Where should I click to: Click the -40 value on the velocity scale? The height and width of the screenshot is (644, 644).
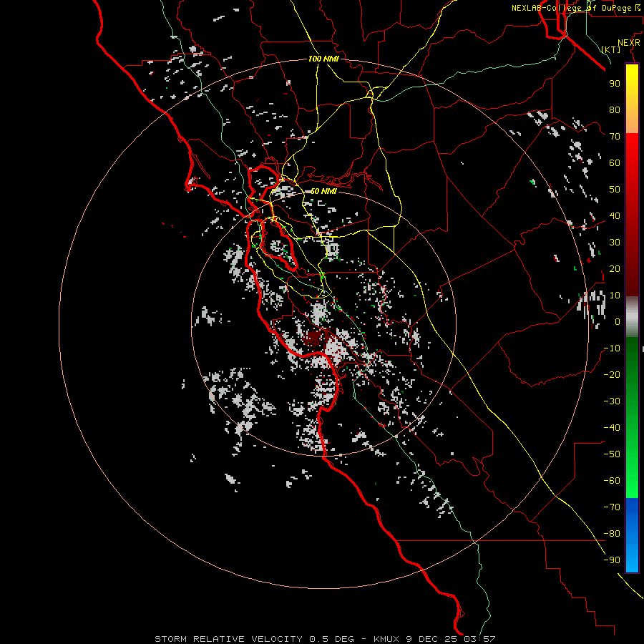coord(612,428)
